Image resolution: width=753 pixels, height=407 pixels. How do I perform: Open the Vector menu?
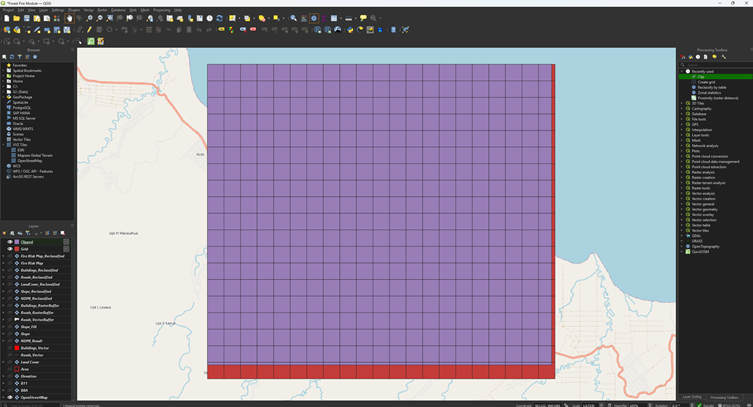tap(89, 9)
